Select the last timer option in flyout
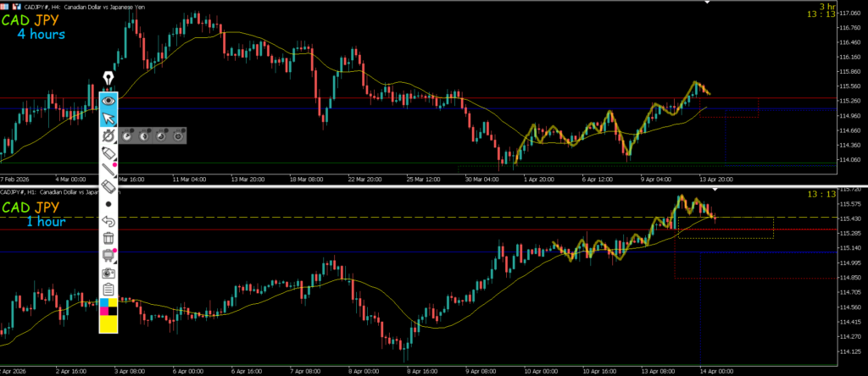The image size is (868, 376). [178, 135]
